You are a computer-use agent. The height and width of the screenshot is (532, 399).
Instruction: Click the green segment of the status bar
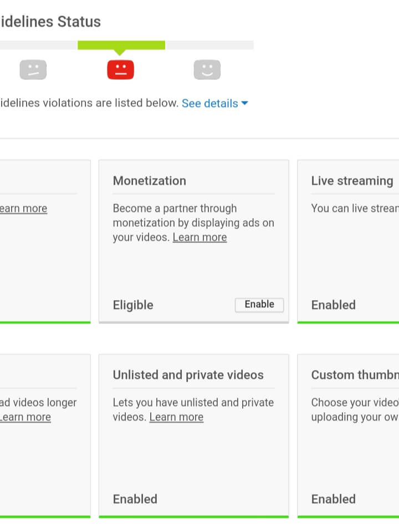coord(121,45)
